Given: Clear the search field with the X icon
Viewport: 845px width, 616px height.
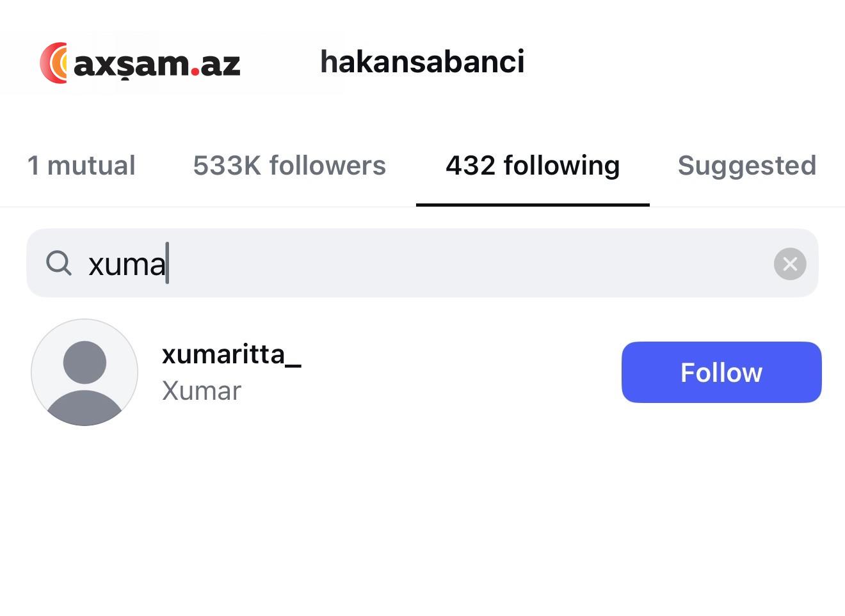Looking at the screenshot, I should 789,264.
